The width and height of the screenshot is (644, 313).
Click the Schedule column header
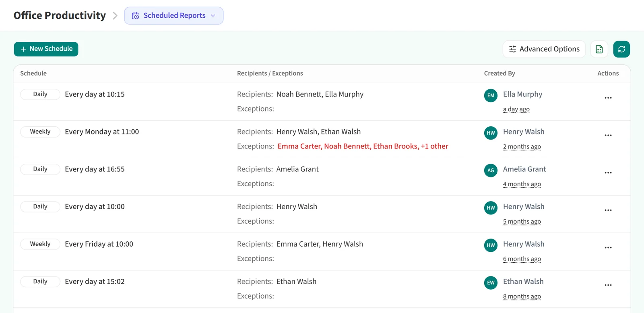point(33,73)
